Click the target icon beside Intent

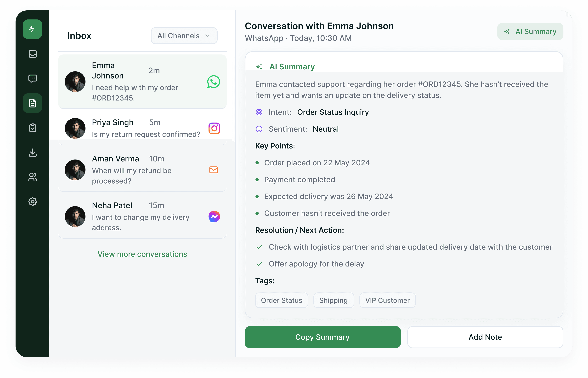tap(259, 112)
